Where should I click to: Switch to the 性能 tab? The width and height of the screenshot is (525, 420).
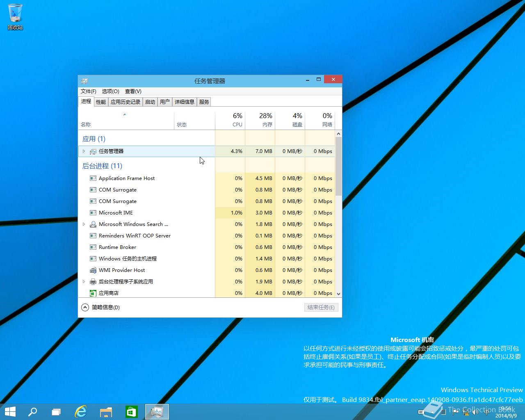click(x=101, y=102)
